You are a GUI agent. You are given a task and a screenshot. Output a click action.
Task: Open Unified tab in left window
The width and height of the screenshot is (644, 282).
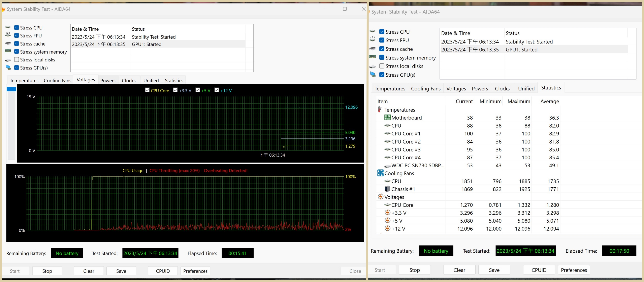pyautogui.click(x=151, y=81)
